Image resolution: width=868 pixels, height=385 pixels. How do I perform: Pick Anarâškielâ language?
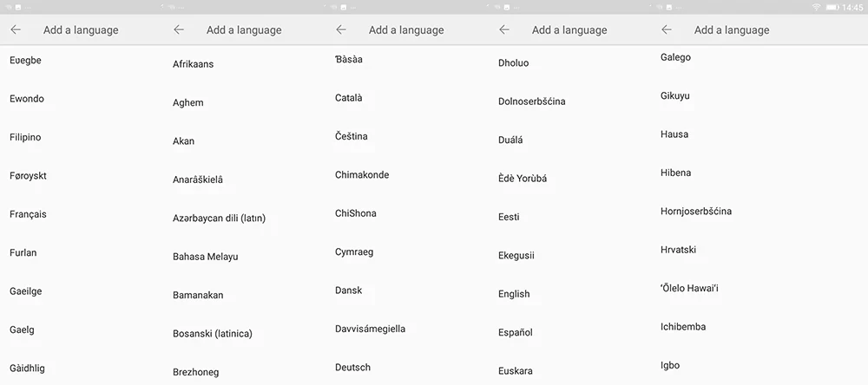pos(198,179)
